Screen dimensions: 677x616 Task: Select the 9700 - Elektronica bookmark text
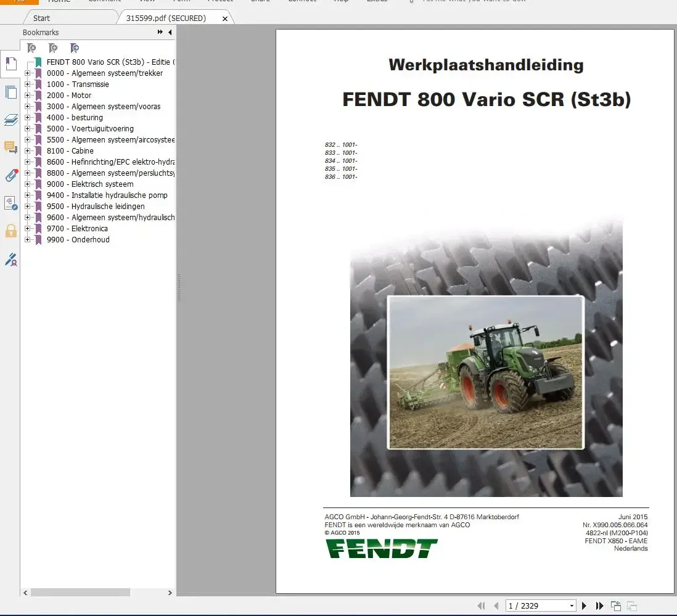coord(77,228)
